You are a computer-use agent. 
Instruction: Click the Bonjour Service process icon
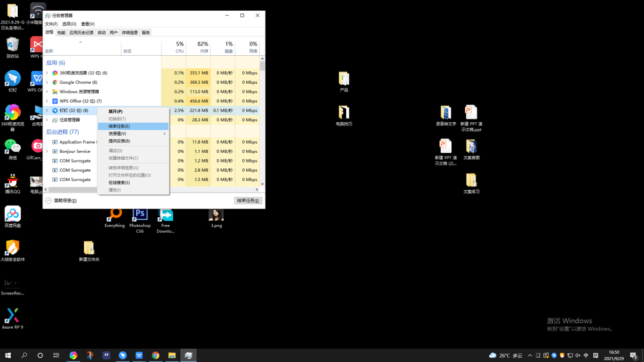tap(55, 151)
